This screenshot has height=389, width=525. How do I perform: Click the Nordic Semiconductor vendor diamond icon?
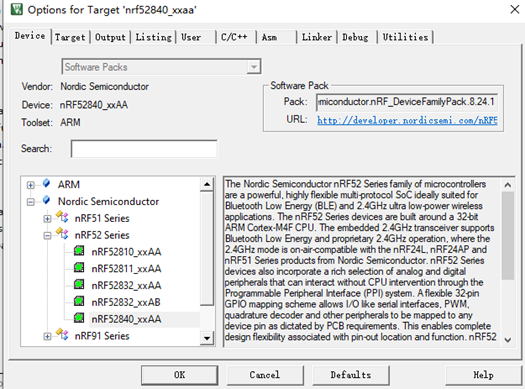tap(47, 200)
